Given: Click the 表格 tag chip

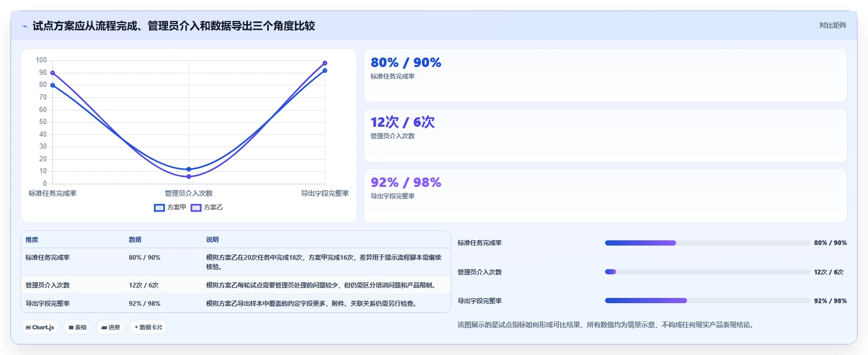Looking at the screenshot, I should tap(78, 327).
